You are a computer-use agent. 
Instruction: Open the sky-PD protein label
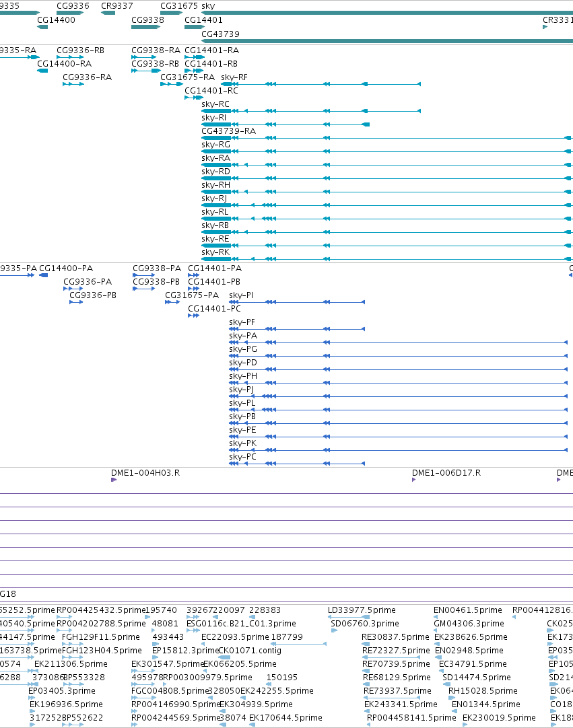pyautogui.click(x=243, y=363)
